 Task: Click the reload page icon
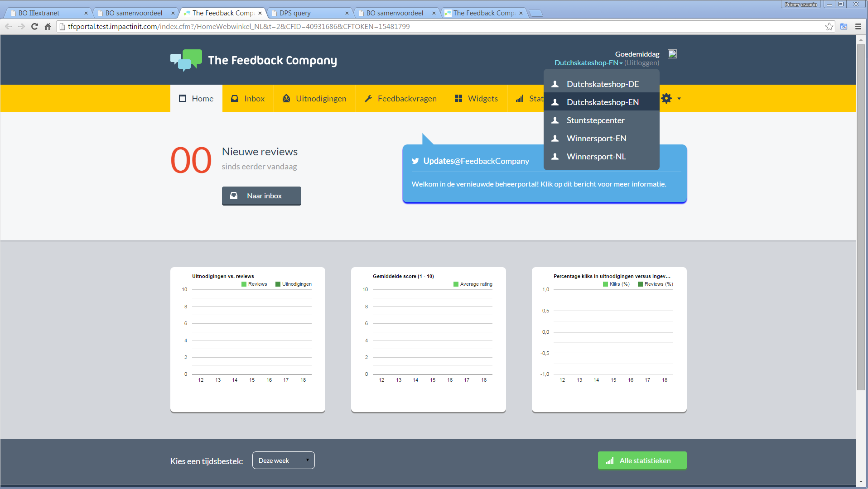click(34, 27)
